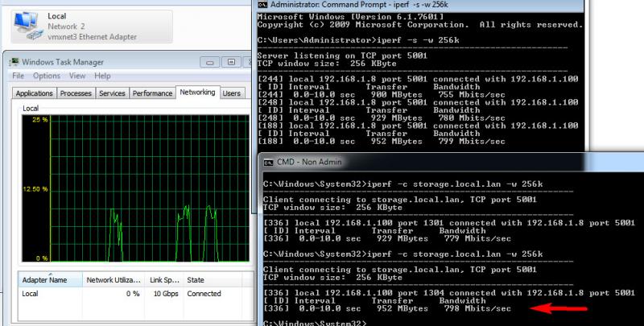The height and width of the screenshot is (326, 644).
Task: Switch to the Users tab
Action: pos(232,93)
